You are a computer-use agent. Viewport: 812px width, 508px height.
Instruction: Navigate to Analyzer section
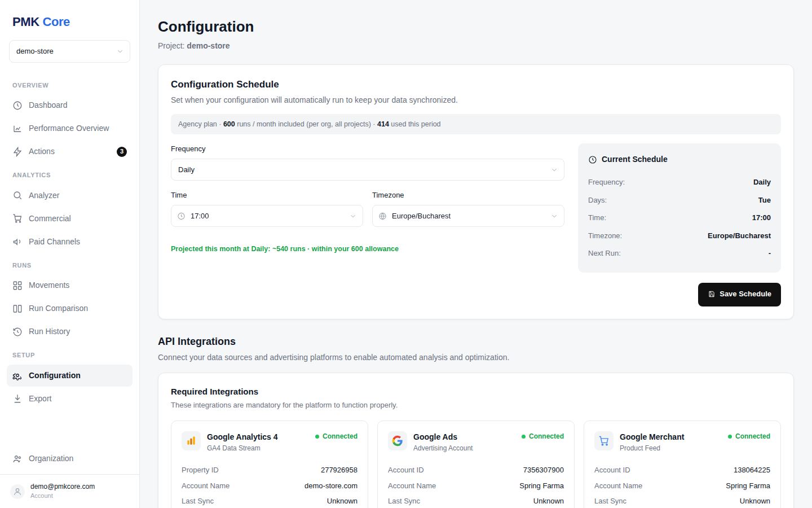coord(69,196)
